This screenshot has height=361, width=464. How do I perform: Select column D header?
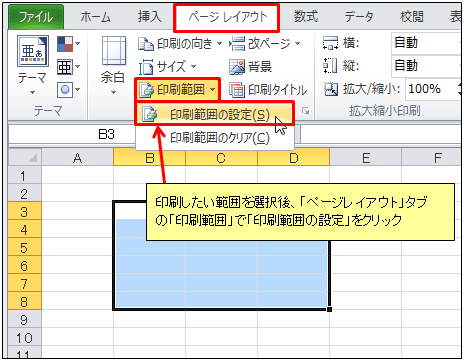pyautogui.click(x=293, y=157)
